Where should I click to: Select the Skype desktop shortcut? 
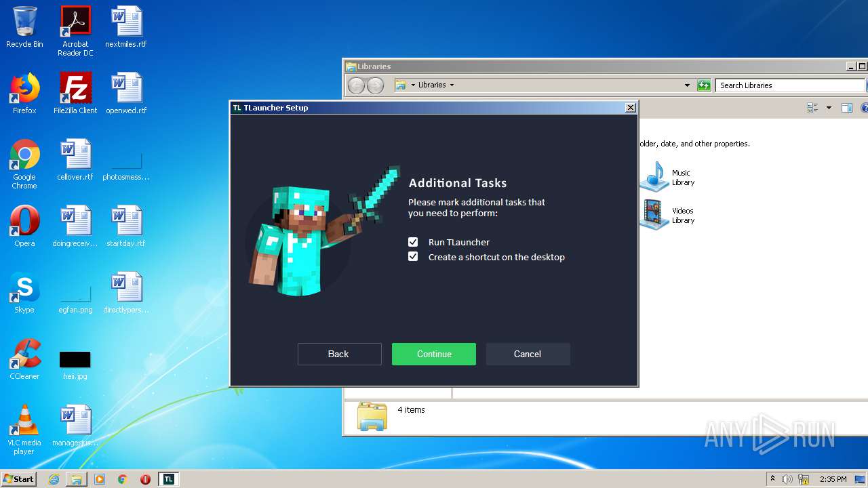pos(24,293)
